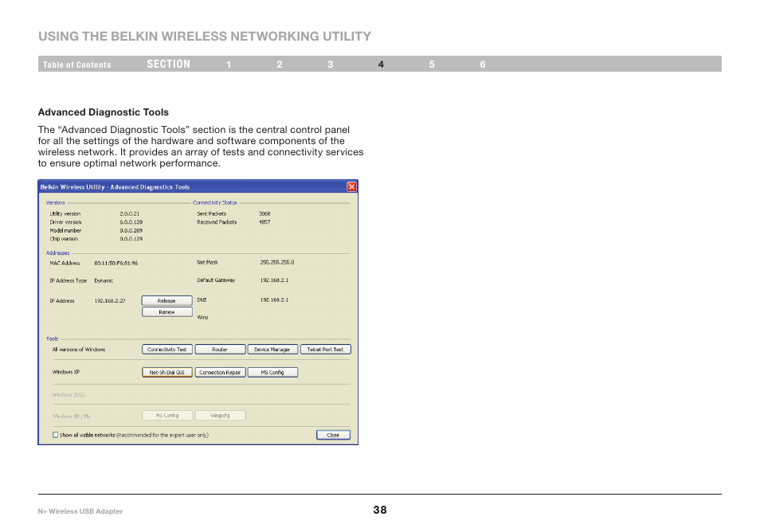The width and height of the screenshot is (760, 532).
Task: Start the Telnet Port Test
Action: coord(325,350)
